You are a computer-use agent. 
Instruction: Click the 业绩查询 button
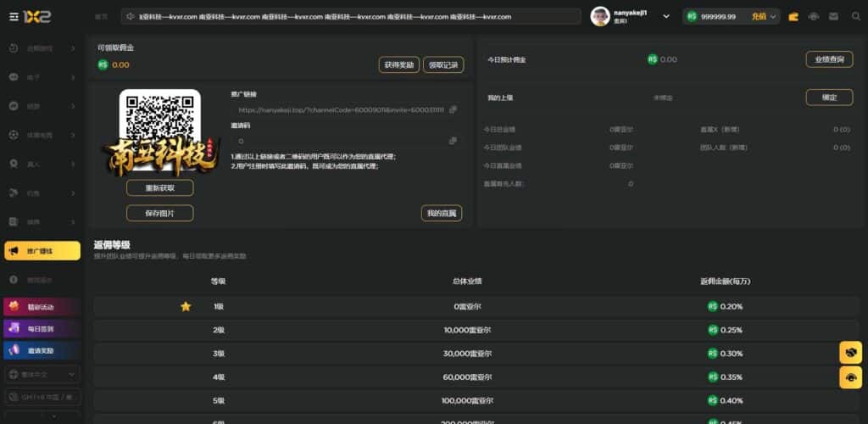(829, 59)
